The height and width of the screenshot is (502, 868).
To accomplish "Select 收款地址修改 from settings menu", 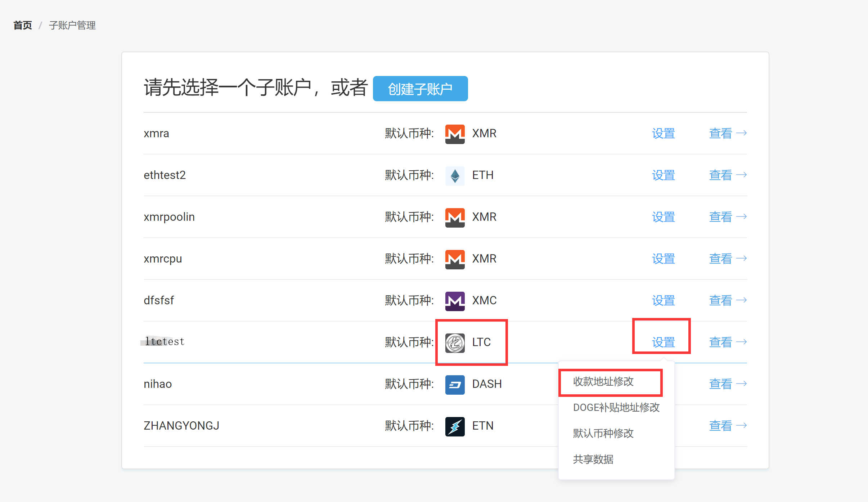I will coord(603,382).
